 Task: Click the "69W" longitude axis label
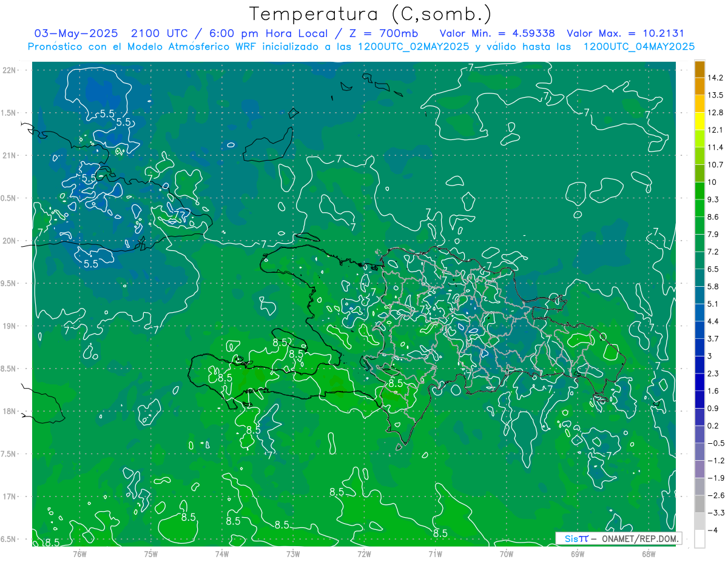[x=577, y=554]
